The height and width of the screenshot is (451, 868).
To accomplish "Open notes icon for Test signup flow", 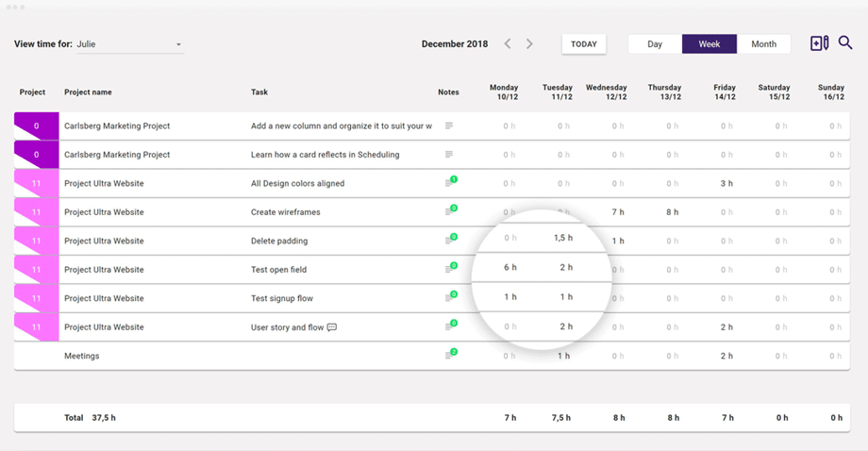I will (450, 298).
